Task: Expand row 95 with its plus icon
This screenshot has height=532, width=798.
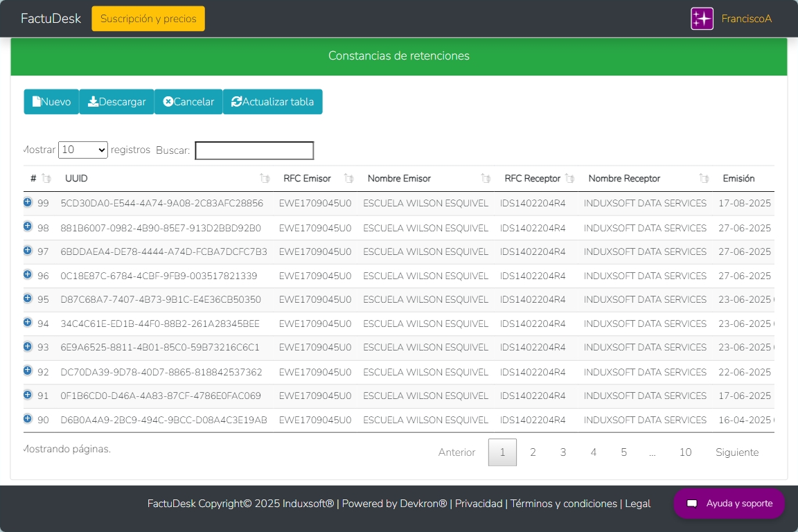Action: tap(28, 299)
